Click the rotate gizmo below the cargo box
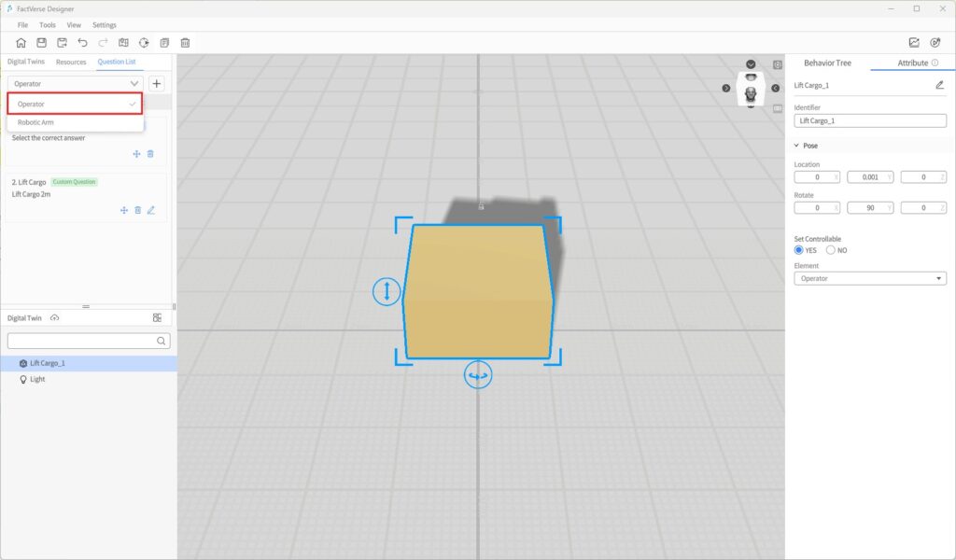 (x=478, y=375)
